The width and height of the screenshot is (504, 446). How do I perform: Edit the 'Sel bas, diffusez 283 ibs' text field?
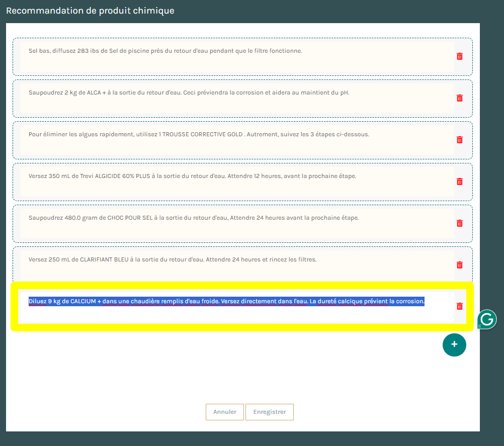tap(237, 56)
